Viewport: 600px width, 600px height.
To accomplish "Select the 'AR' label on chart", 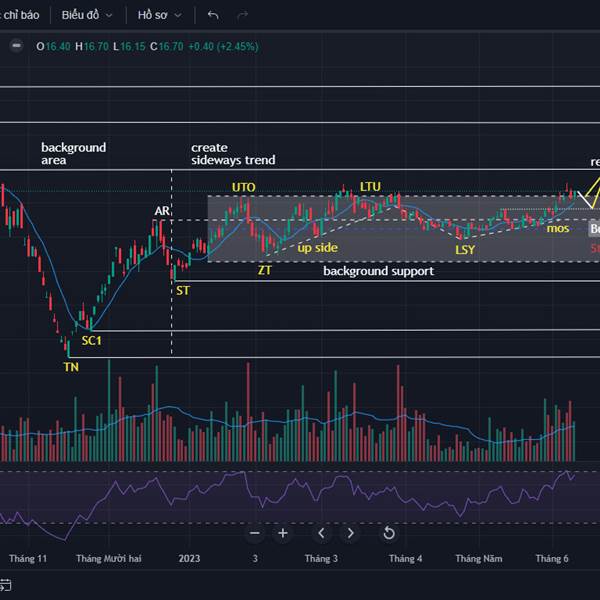I will point(161,211).
